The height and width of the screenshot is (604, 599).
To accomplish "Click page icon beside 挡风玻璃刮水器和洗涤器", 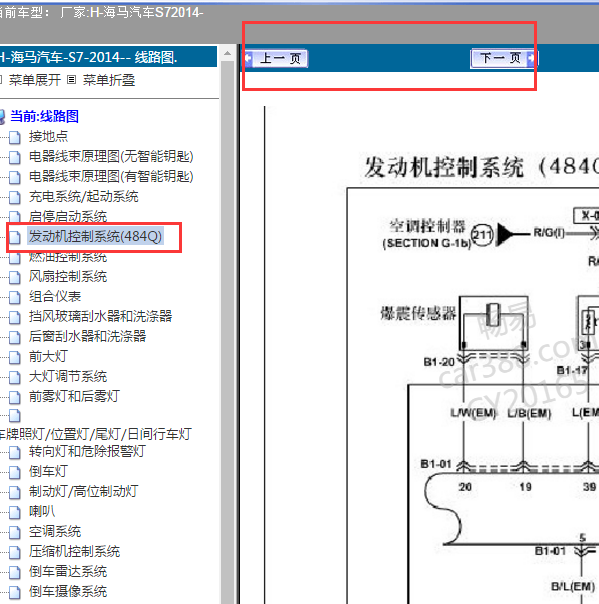I will [15, 317].
